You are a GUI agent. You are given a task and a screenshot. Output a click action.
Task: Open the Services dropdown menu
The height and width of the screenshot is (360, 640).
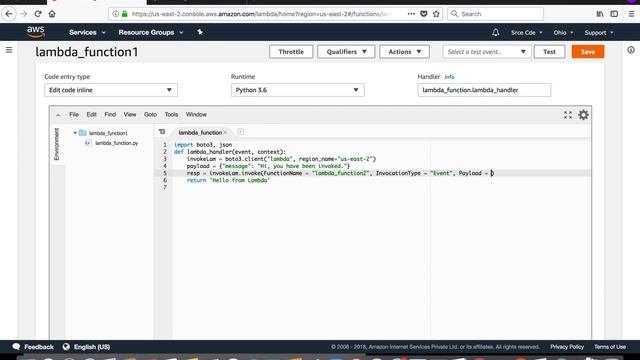point(87,32)
